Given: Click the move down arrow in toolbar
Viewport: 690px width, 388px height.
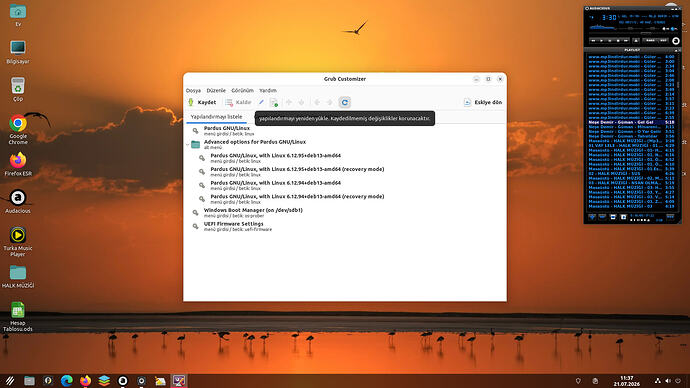Looking at the screenshot, I should point(301,102).
